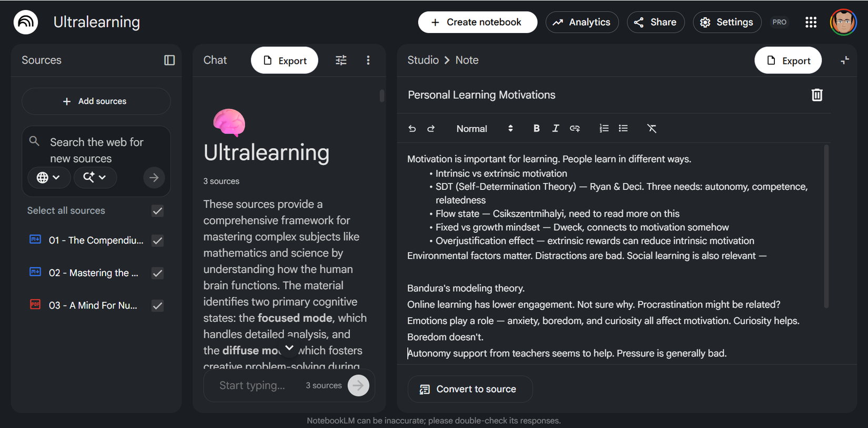The image size is (868, 428).
Task: Apply numbered list formatting
Action: pos(604,128)
